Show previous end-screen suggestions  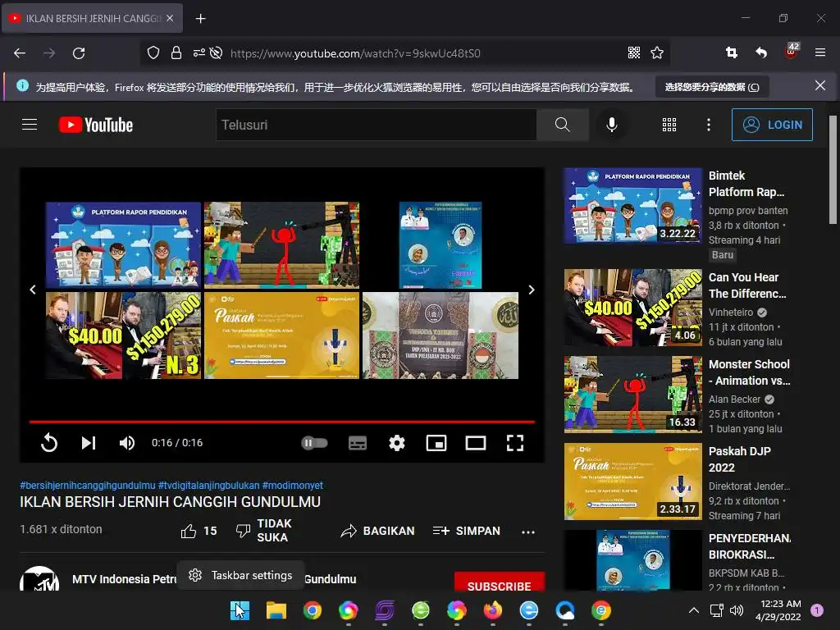(33, 290)
